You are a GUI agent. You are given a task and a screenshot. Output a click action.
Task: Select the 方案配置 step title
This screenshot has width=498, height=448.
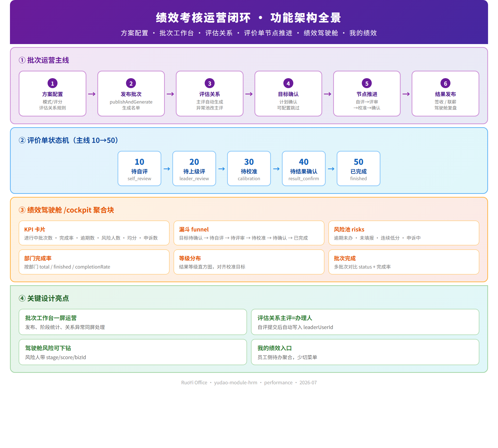(x=53, y=94)
